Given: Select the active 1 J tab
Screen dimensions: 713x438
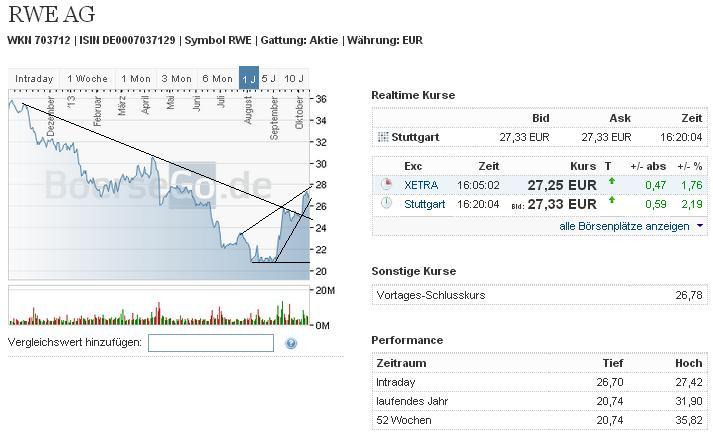Looking at the screenshot, I should 249,79.
